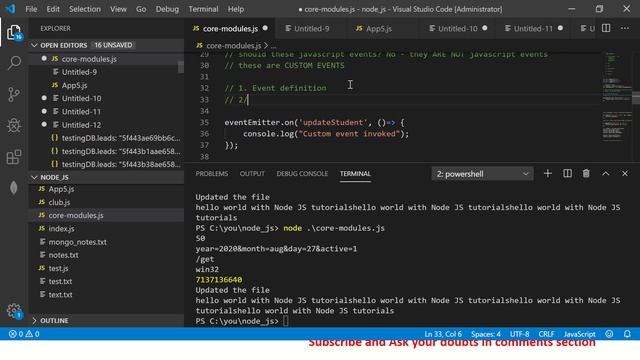The width and height of the screenshot is (640, 360).
Task: Open the Search view in activity bar
Action: (x=14, y=63)
